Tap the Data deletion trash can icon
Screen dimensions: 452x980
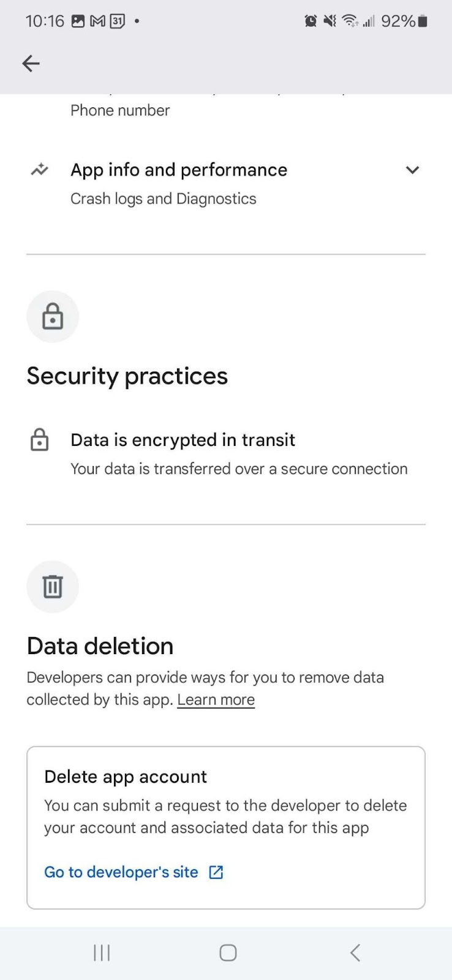(53, 587)
